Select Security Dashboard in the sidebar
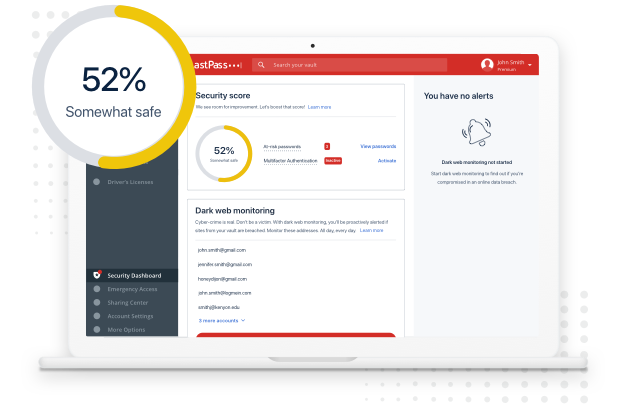Image resolution: width=626 pixels, height=409 pixels. point(134,275)
